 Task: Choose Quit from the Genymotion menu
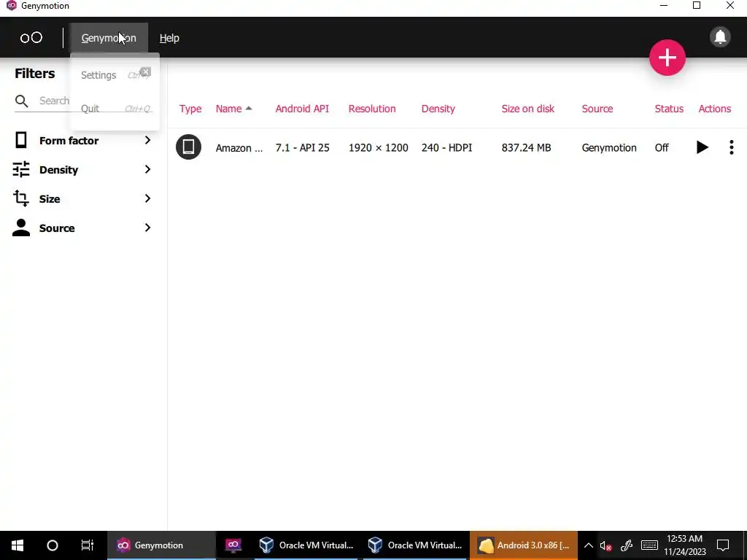pyautogui.click(x=115, y=109)
